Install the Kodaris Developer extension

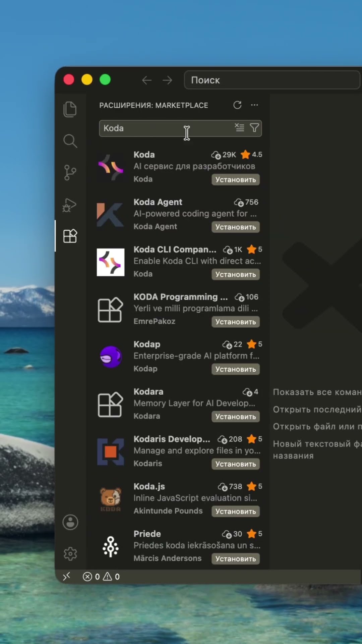click(x=236, y=464)
